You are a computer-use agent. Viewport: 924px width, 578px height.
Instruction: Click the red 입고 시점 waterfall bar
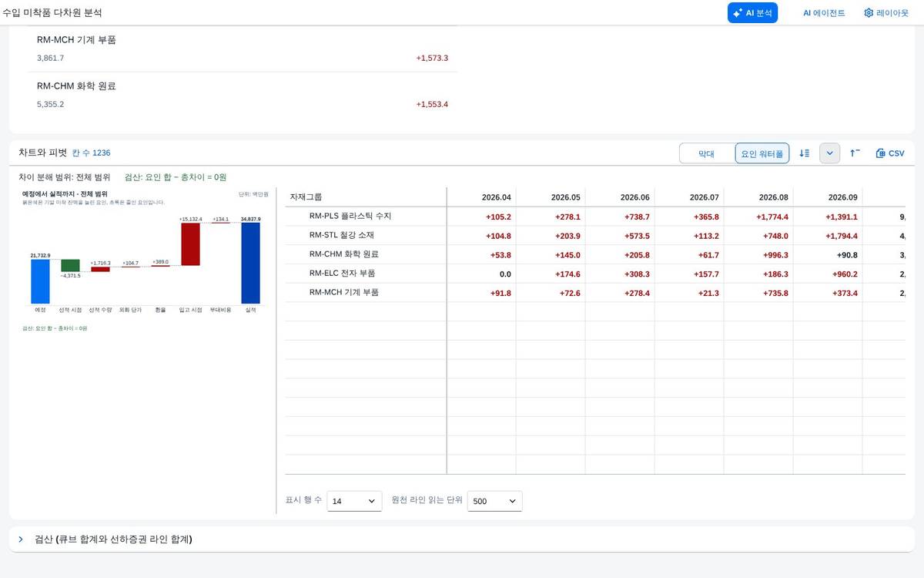tap(190, 244)
